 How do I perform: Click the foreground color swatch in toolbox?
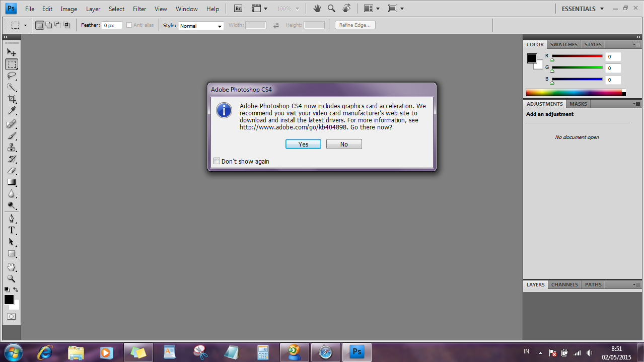pyautogui.click(x=9, y=299)
